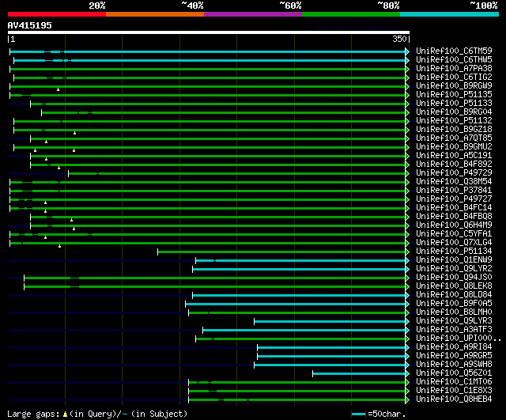Viewport: 506px width, 420px height.
Task: Select the UniRef100_B9GMU2 label
Action: (x=454, y=147)
